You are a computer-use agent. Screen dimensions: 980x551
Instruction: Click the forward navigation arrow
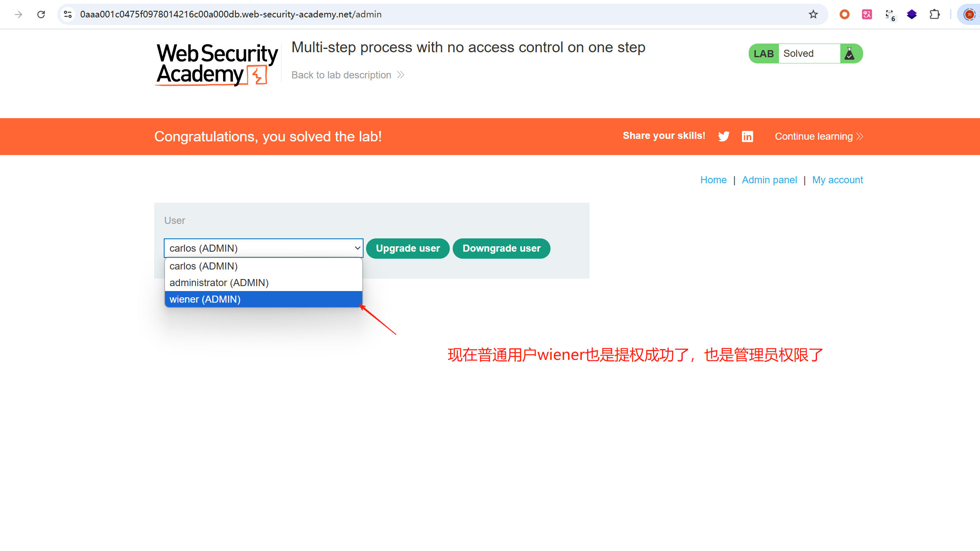(18, 15)
